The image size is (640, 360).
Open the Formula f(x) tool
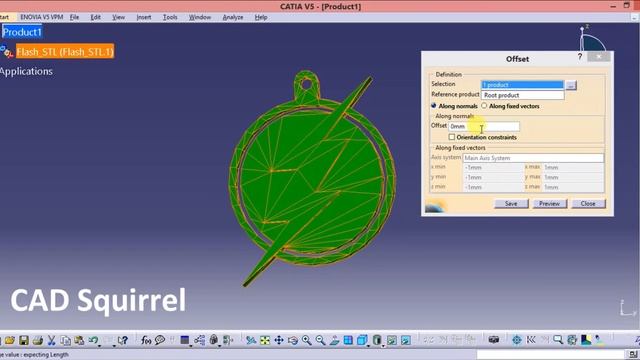146,340
